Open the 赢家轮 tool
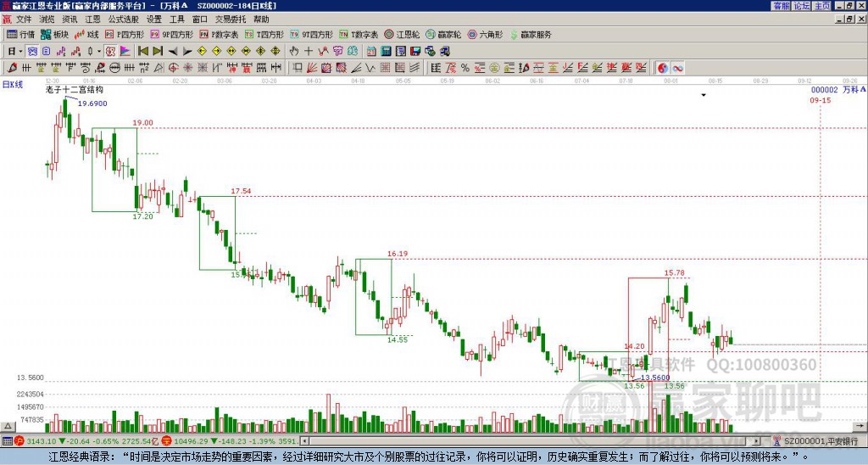 coord(443,34)
